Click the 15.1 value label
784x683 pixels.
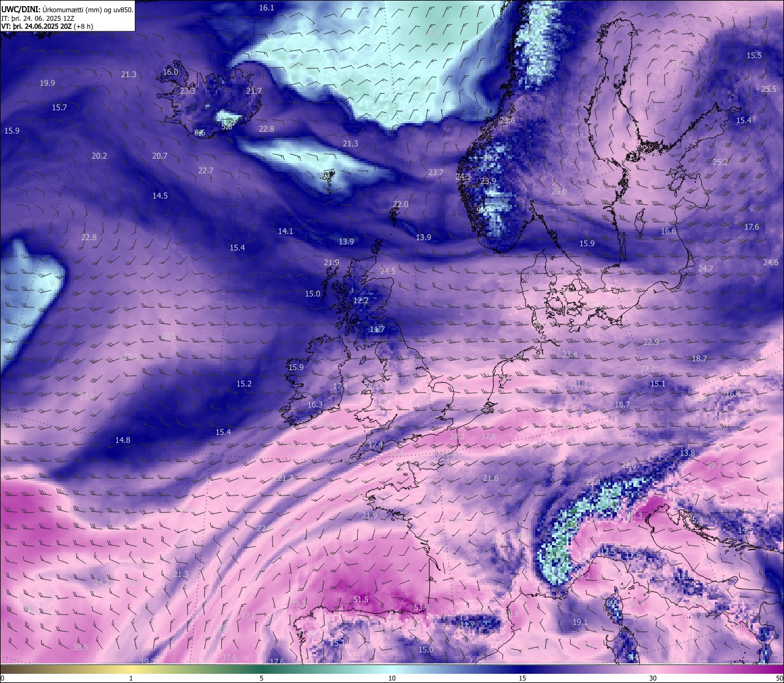(658, 383)
